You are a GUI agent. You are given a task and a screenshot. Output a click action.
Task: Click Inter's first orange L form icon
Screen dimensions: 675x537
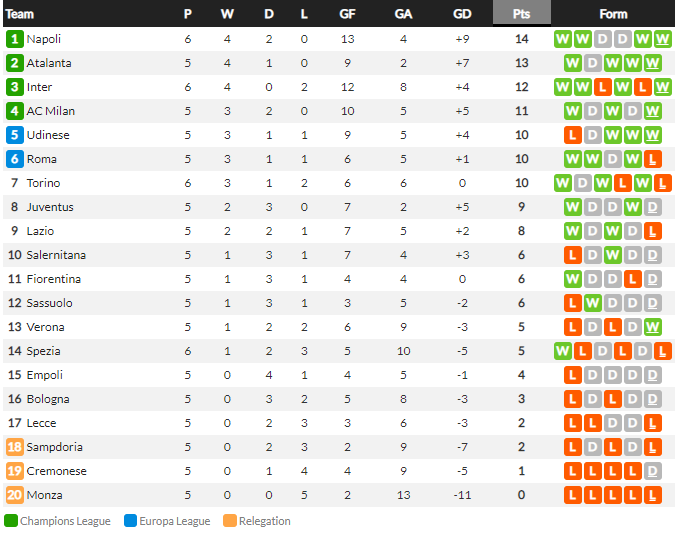[603, 87]
